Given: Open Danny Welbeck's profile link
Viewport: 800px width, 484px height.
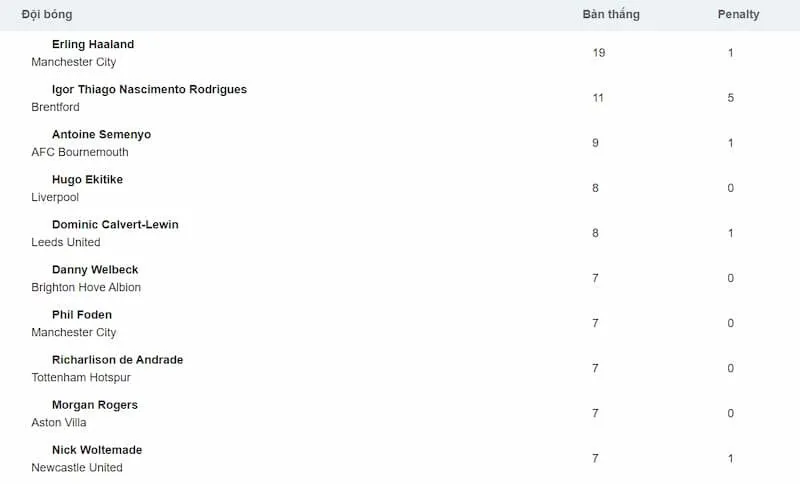Looking at the screenshot, I should click(95, 270).
